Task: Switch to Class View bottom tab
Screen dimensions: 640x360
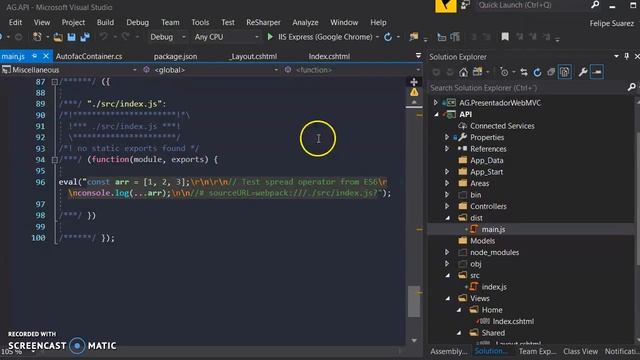Action: click(x=580, y=351)
